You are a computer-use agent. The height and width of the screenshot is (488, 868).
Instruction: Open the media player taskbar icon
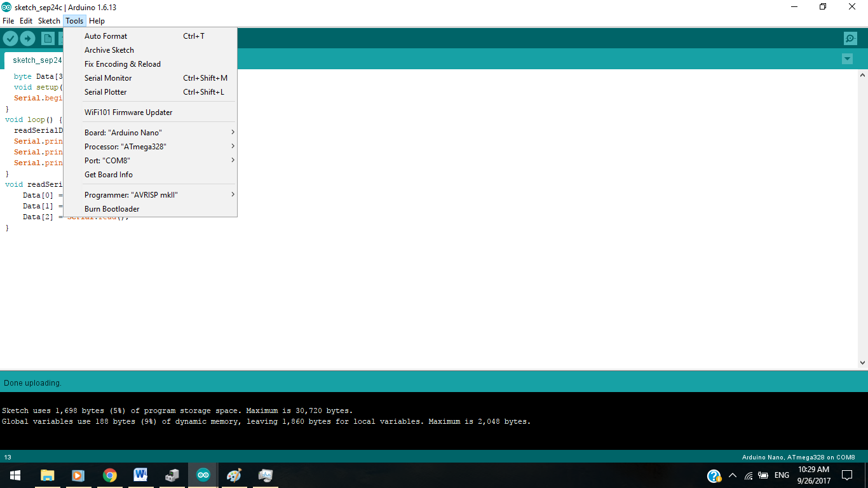tap(78, 475)
